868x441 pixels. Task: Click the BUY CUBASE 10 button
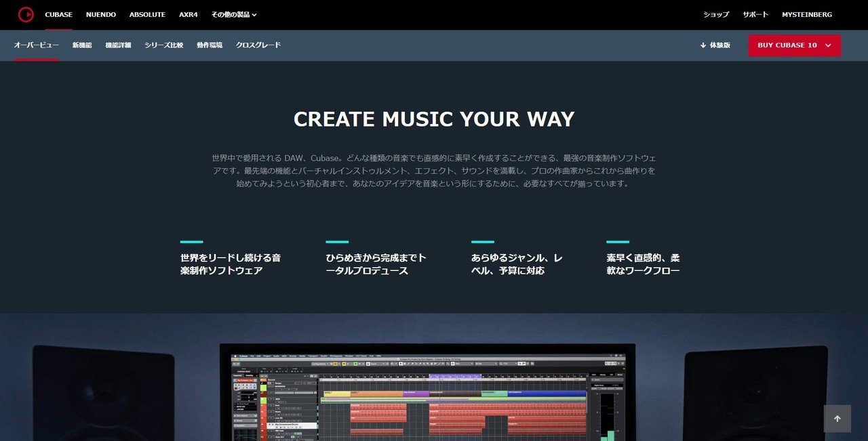(788, 45)
